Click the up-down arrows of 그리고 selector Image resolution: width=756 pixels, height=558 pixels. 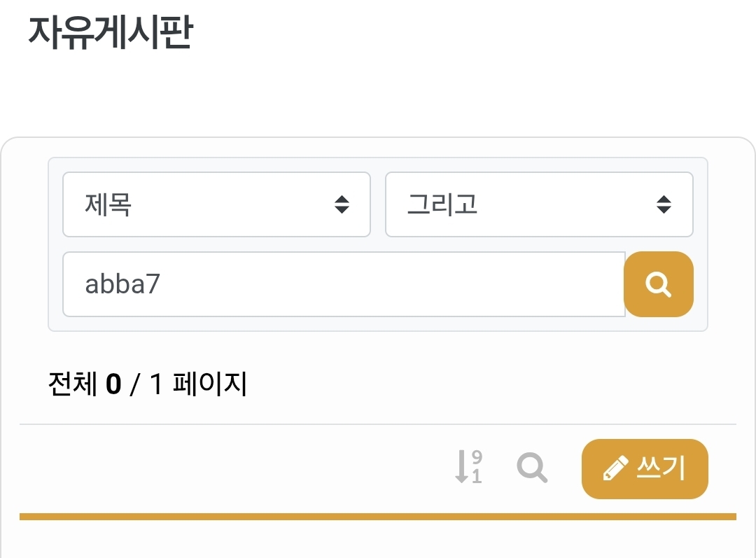[664, 204]
